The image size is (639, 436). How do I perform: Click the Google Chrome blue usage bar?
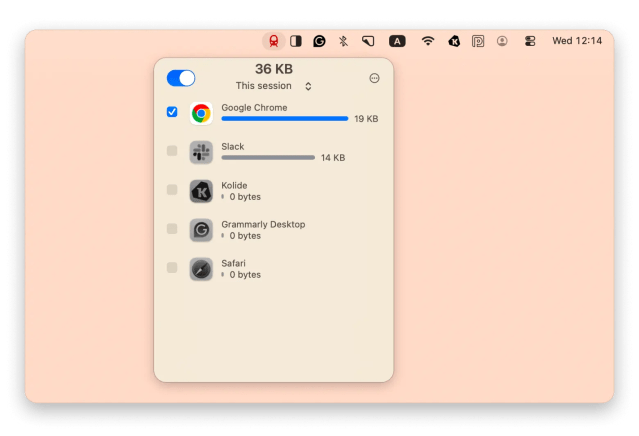[x=285, y=119]
